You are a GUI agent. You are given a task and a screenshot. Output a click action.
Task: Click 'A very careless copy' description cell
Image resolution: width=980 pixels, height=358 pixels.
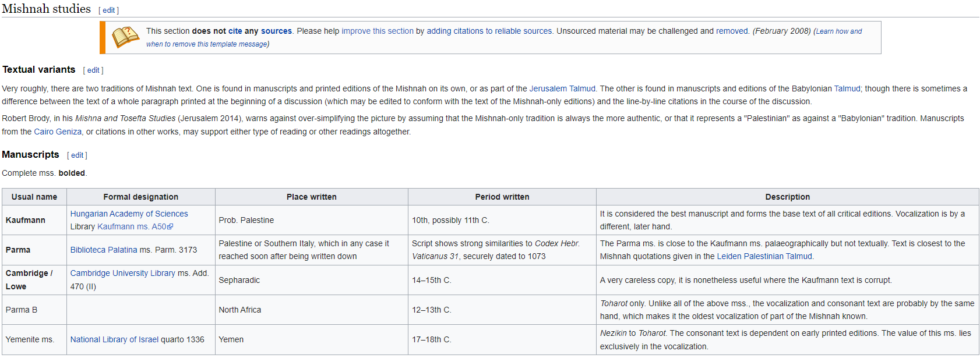click(788, 280)
